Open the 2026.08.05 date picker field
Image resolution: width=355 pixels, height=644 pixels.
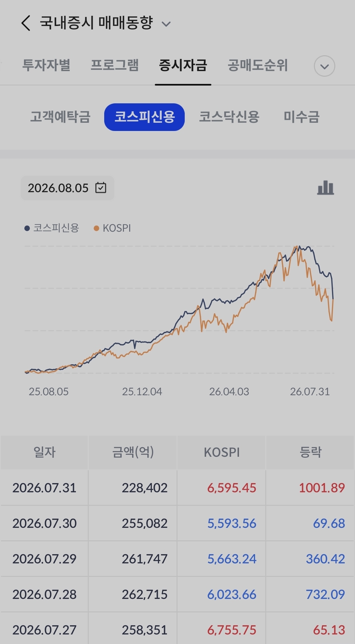click(67, 188)
